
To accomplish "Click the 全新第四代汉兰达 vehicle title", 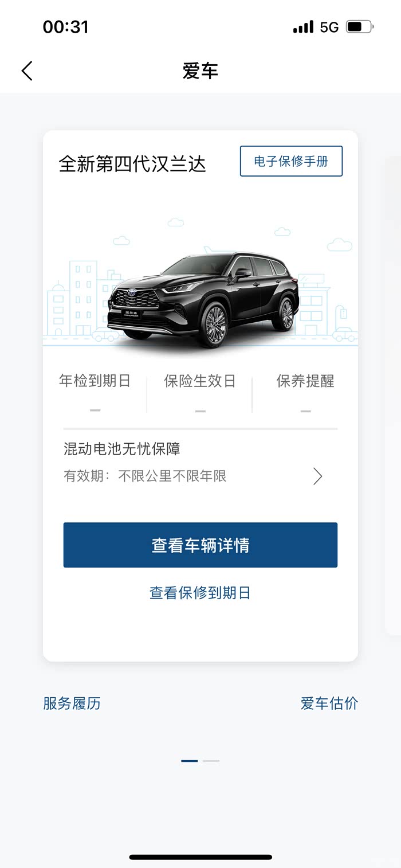I will pos(132,165).
